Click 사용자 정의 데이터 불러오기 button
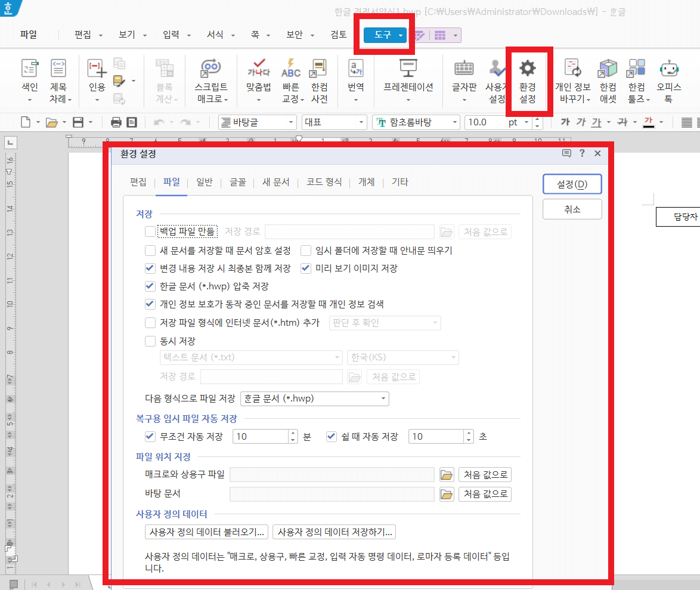Image resolution: width=700 pixels, height=590 pixels. click(x=206, y=532)
